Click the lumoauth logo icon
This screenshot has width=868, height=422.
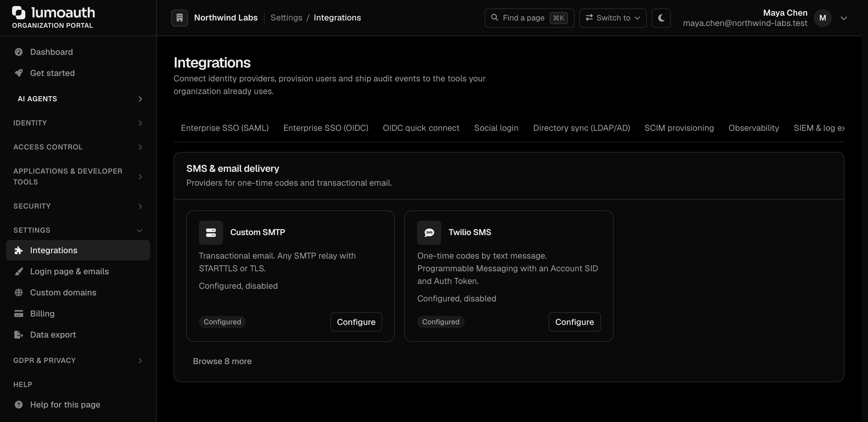point(18,13)
